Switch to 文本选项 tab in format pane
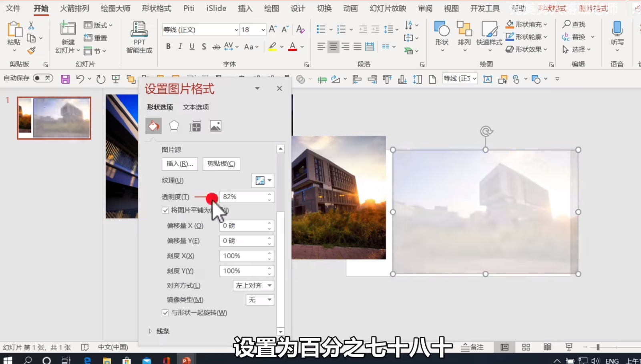This screenshot has width=641, height=364. point(196,107)
